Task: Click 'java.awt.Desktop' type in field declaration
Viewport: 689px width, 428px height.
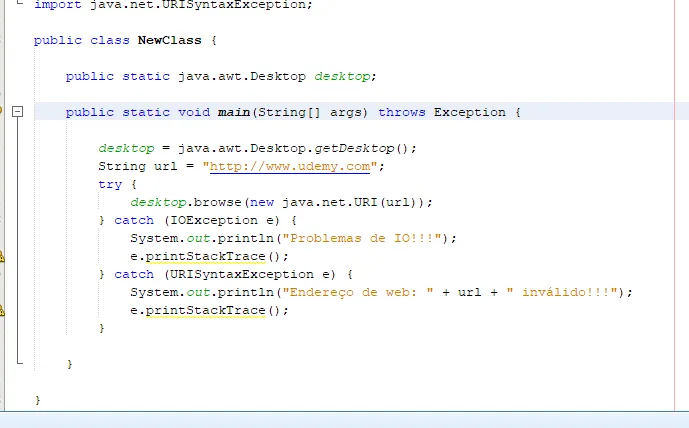Action: pos(242,76)
